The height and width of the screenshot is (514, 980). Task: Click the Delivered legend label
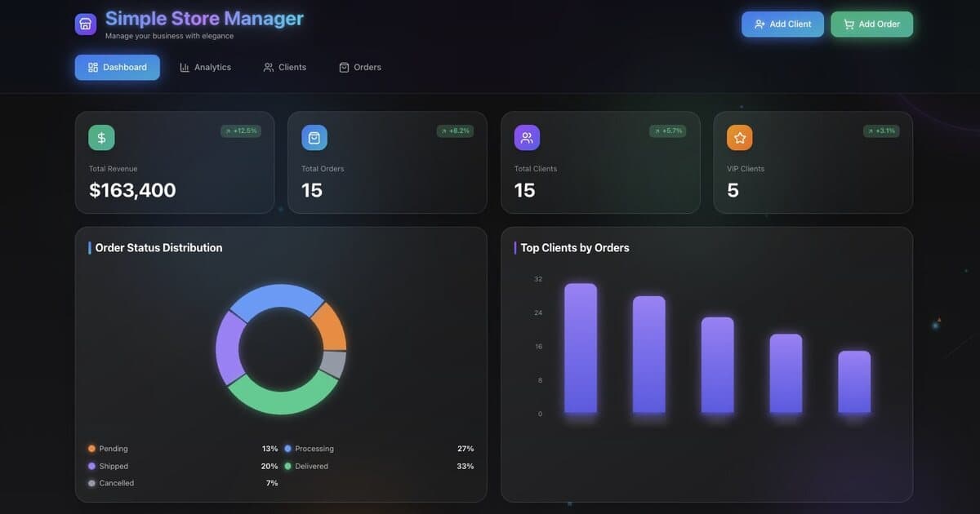coord(312,466)
